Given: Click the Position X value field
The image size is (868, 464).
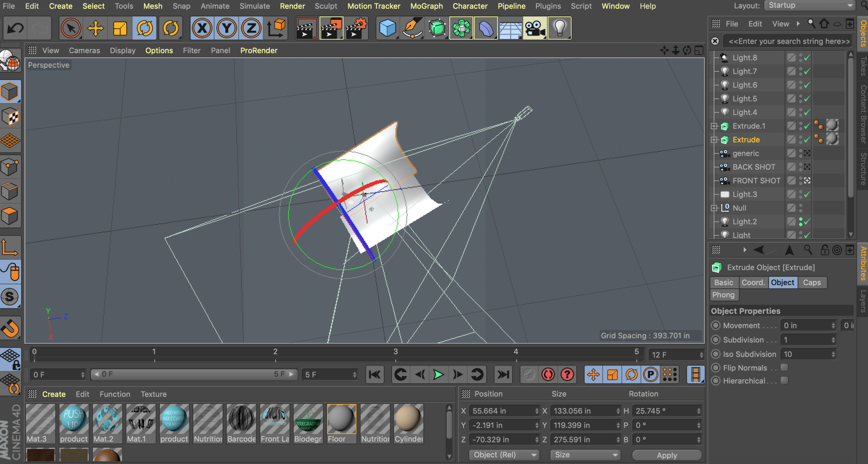Looking at the screenshot, I should tap(504, 411).
